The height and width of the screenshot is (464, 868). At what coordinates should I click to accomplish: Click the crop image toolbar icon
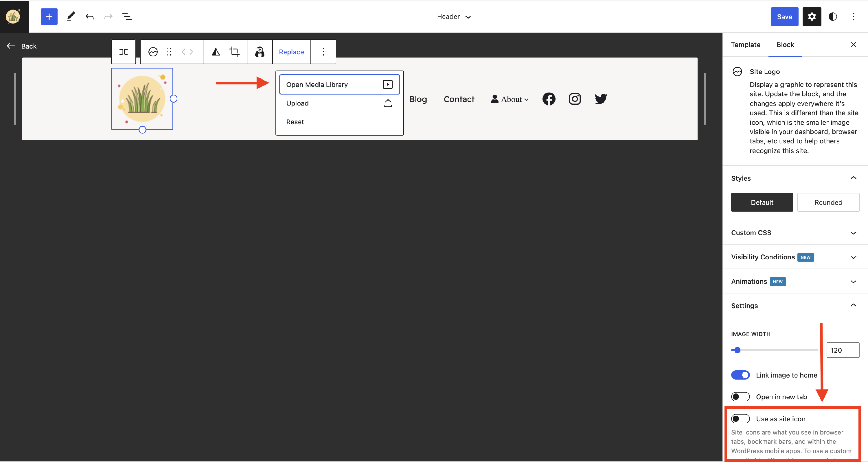(234, 52)
